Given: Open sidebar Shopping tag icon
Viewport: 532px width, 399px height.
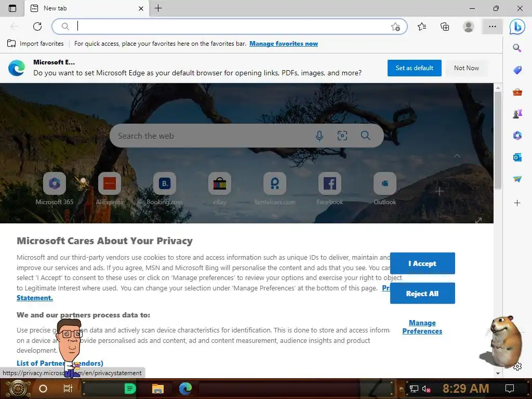Looking at the screenshot, I should [x=517, y=70].
